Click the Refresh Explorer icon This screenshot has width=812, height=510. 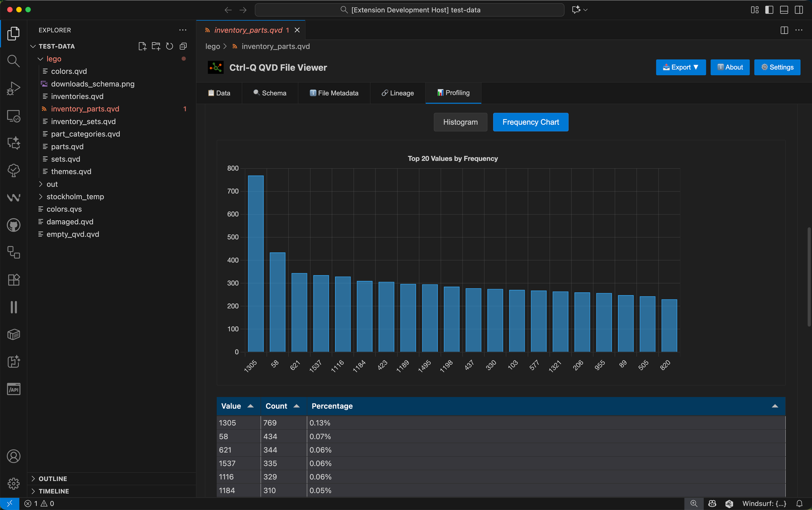pos(169,46)
